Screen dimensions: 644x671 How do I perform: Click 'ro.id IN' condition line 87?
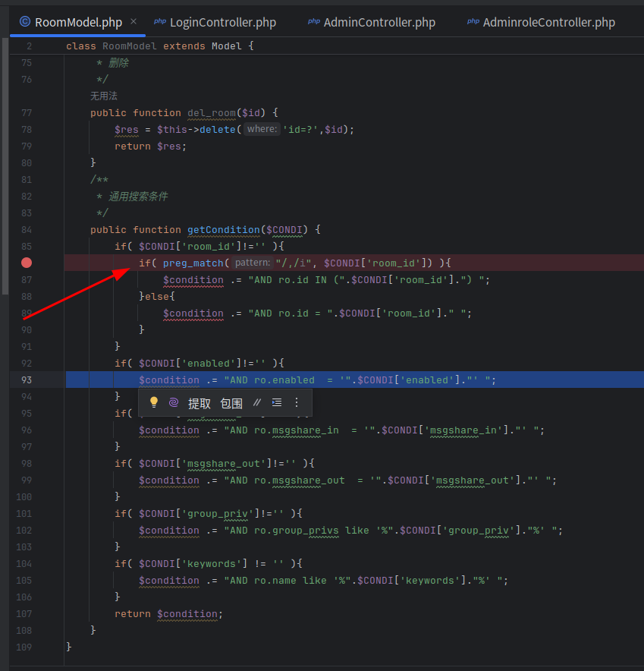(326, 280)
